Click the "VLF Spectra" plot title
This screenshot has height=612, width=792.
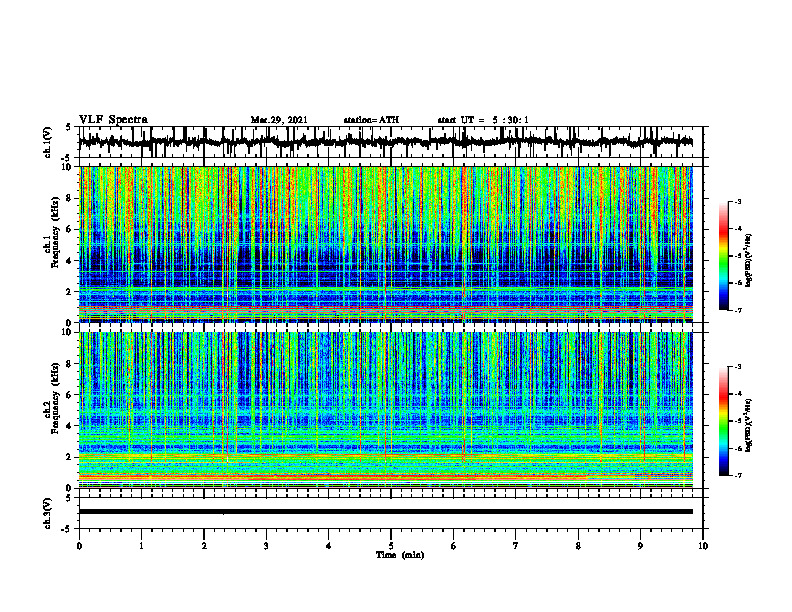tap(113, 120)
